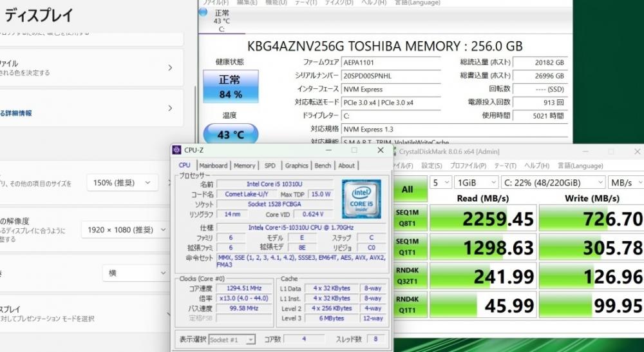Expand the color profile row chevron
Viewport: 644px width, 352px height.
tap(170, 68)
